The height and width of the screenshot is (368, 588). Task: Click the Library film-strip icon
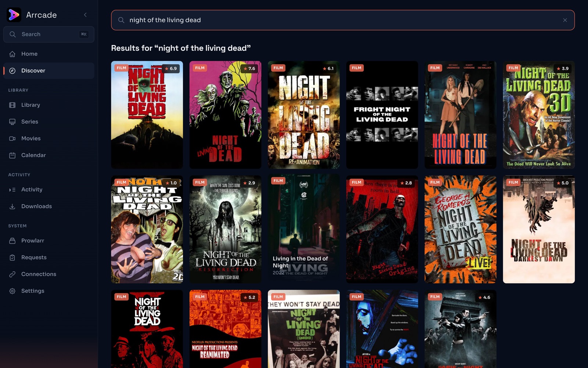click(x=12, y=105)
